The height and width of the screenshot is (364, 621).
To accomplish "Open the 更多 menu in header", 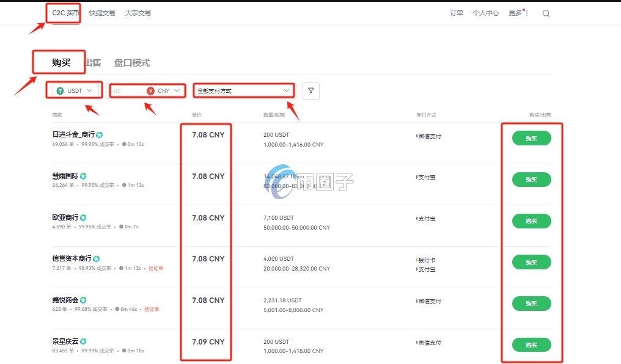I will click(518, 13).
